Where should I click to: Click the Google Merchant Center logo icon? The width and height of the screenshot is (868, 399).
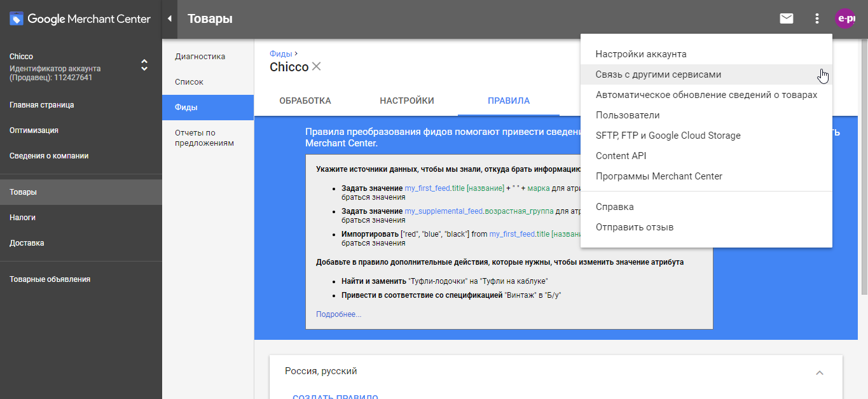(17, 18)
